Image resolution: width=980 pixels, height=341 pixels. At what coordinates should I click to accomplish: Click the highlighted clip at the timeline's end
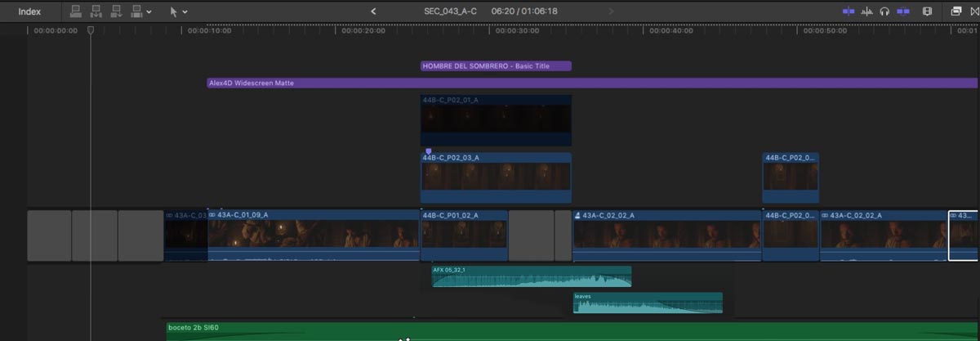tap(963, 236)
